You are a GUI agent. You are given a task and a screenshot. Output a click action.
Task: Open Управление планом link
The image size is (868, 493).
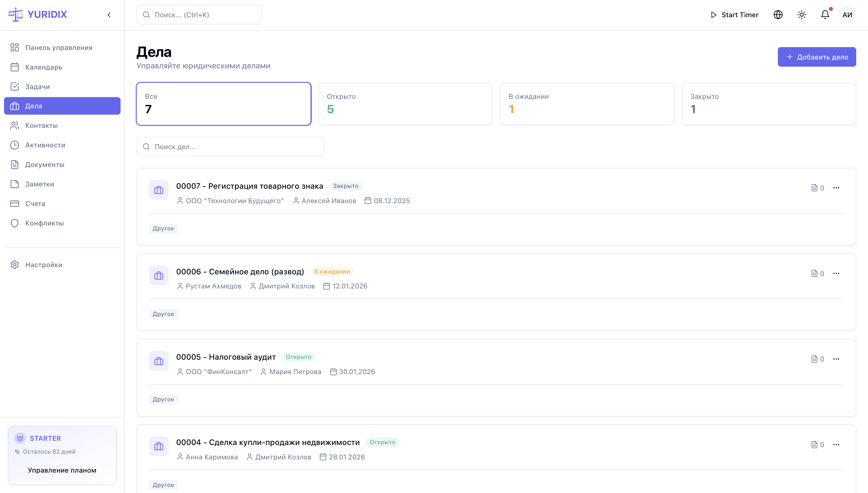click(62, 470)
